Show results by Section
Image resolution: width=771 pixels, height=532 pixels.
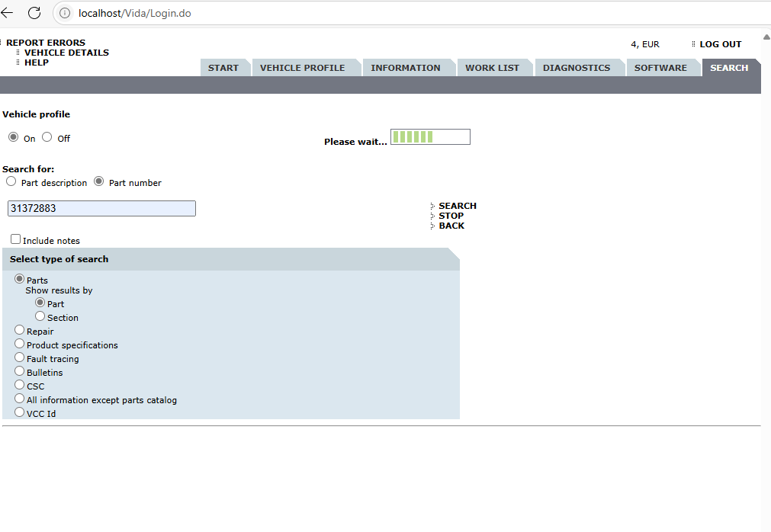[40, 316]
